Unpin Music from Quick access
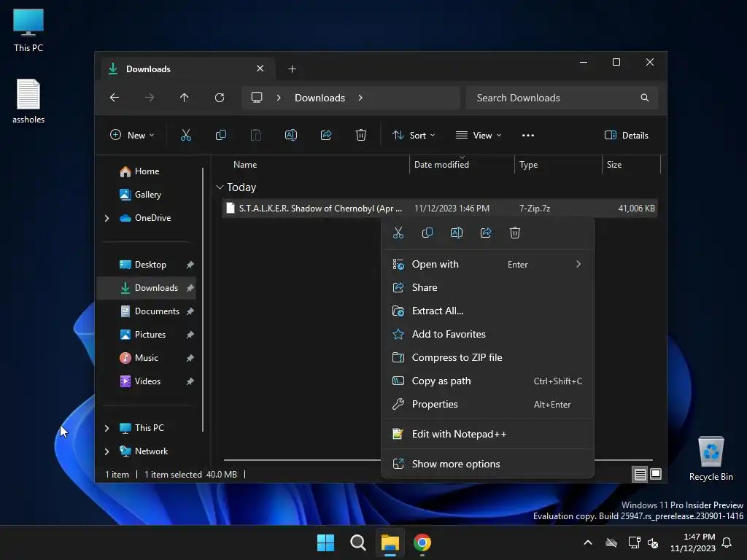Image resolution: width=747 pixels, height=560 pixels. (x=190, y=358)
